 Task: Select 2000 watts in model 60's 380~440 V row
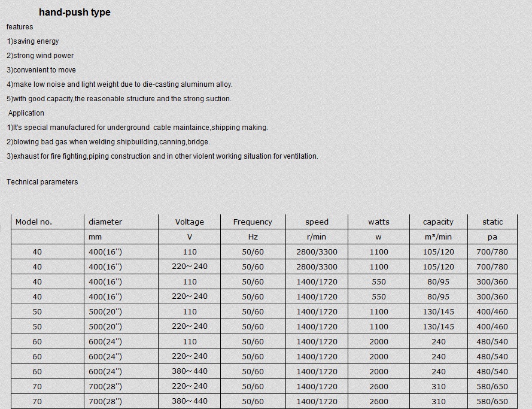click(x=379, y=371)
